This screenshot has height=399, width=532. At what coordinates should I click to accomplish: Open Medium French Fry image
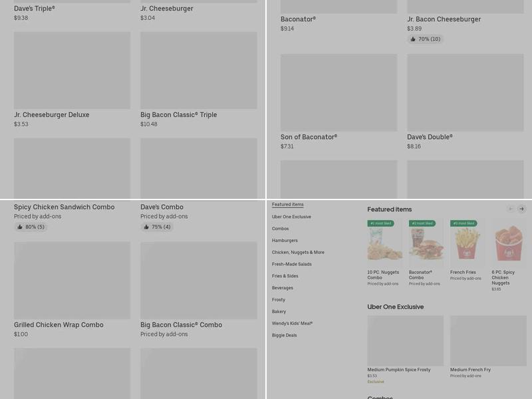tap(488, 340)
